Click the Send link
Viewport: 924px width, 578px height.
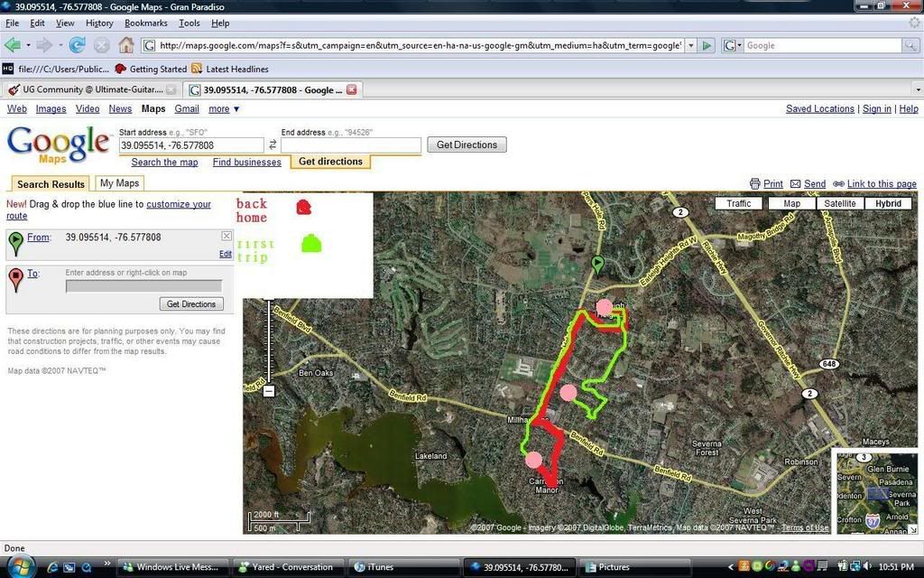815,184
